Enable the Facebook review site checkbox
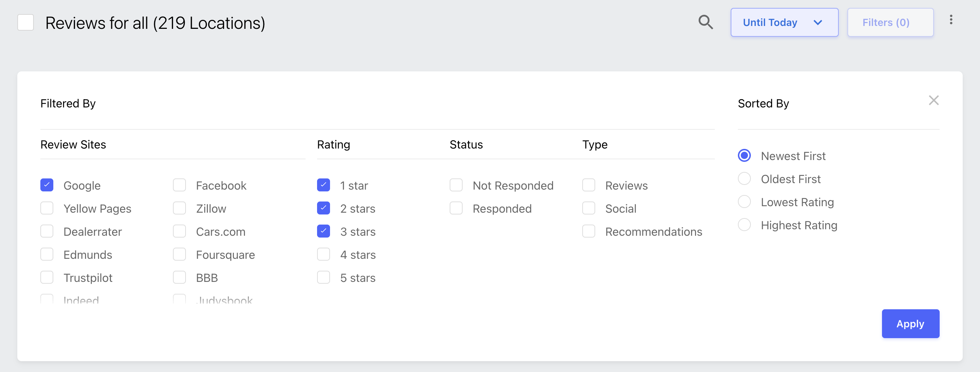The width and height of the screenshot is (980, 372). click(179, 185)
